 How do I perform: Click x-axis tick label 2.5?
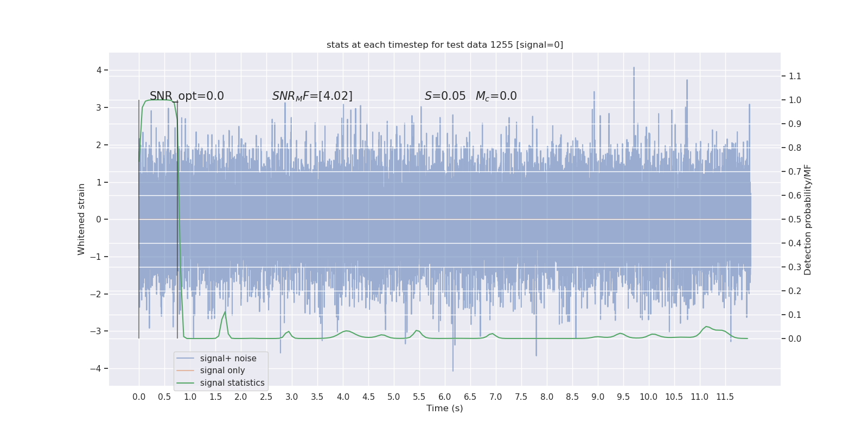(266, 397)
